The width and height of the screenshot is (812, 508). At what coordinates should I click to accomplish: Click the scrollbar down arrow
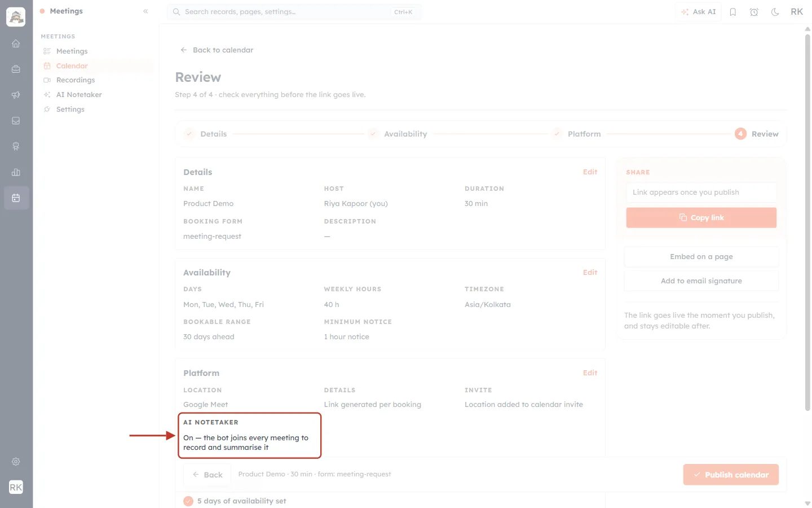tap(807, 503)
